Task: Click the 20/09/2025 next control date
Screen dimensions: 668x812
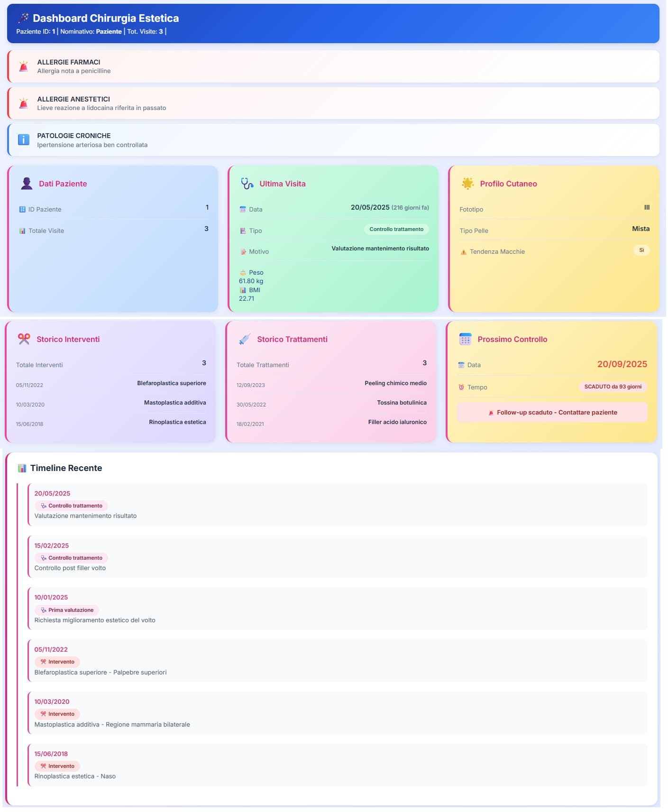Action: pyautogui.click(x=622, y=364)
